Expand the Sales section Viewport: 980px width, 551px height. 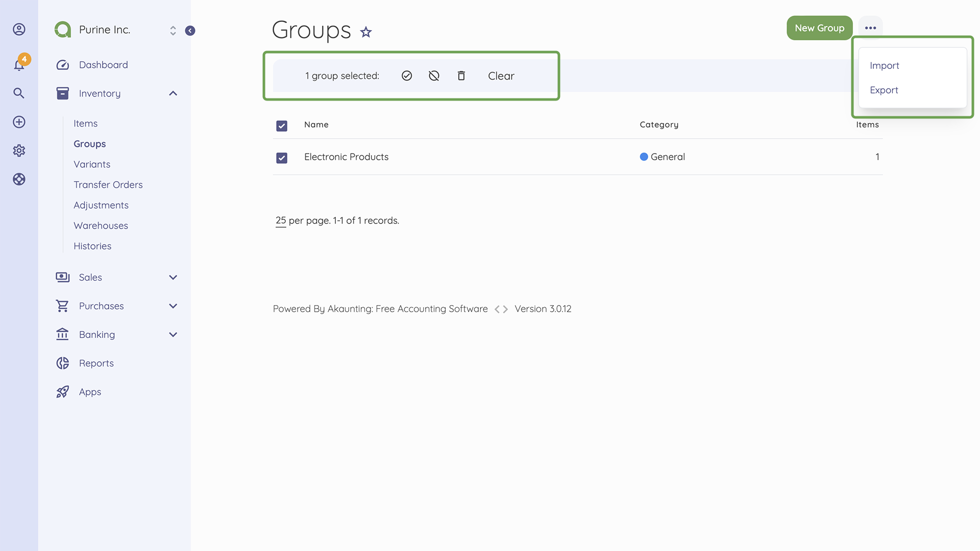tap(173, 277)
